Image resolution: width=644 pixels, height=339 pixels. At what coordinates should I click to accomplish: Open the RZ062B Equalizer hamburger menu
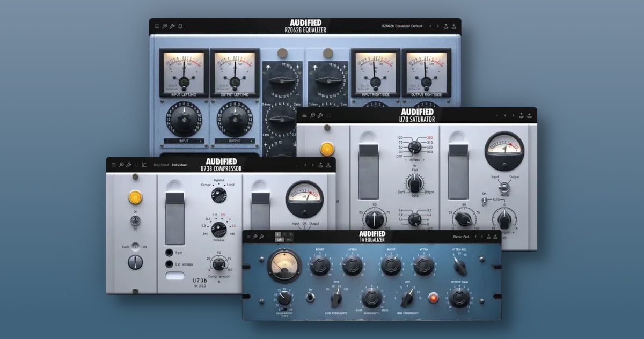coord(157,26)
